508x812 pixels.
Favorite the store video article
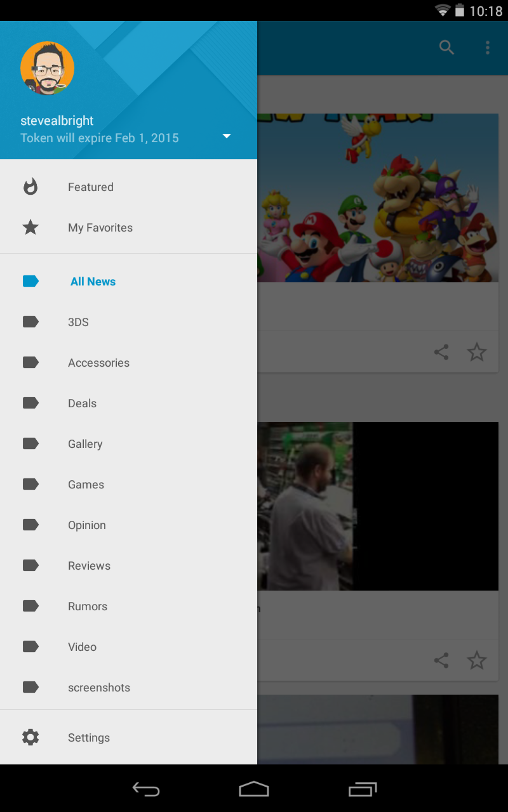477,660
